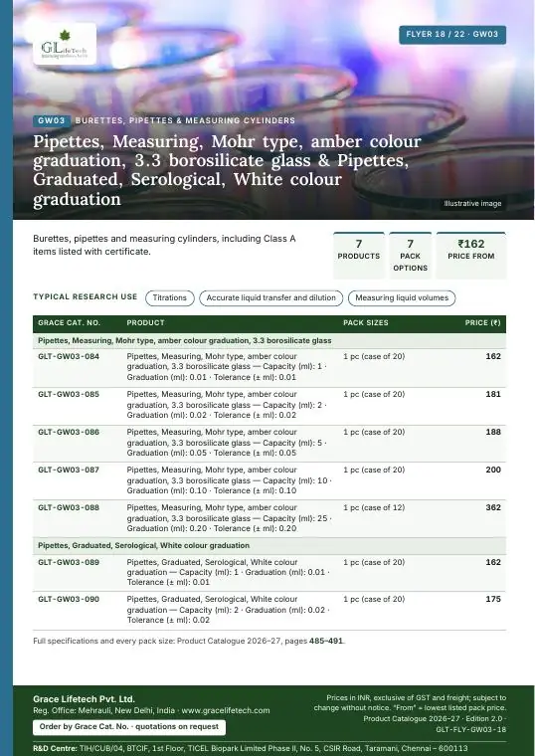Click the Serological White colour graduation group heading row

(x=269, y=546)
